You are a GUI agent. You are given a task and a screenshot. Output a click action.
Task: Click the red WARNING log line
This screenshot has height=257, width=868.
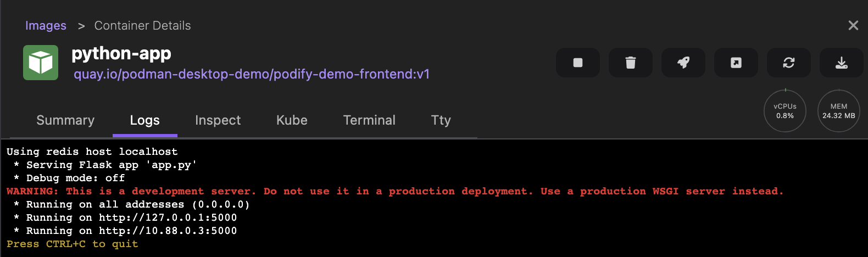tap(394, 191)
